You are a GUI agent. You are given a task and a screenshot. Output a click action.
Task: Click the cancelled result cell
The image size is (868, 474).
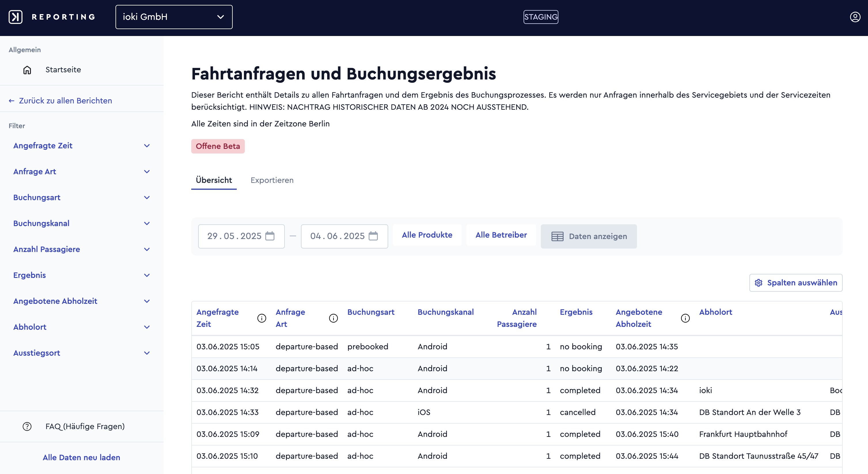[577, 412]
